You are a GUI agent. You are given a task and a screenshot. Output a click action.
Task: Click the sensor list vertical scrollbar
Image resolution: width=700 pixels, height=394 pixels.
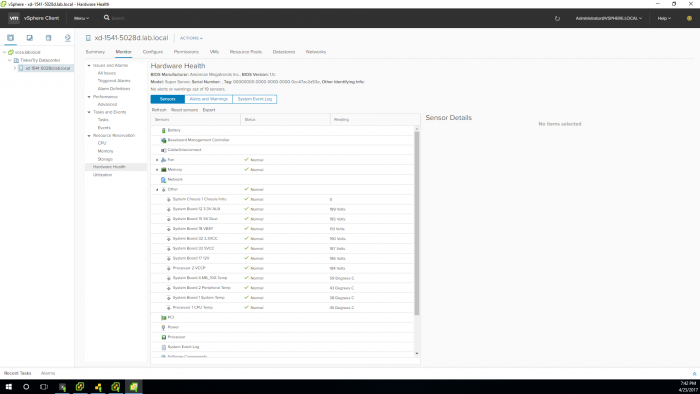click(x=417, y=223)
